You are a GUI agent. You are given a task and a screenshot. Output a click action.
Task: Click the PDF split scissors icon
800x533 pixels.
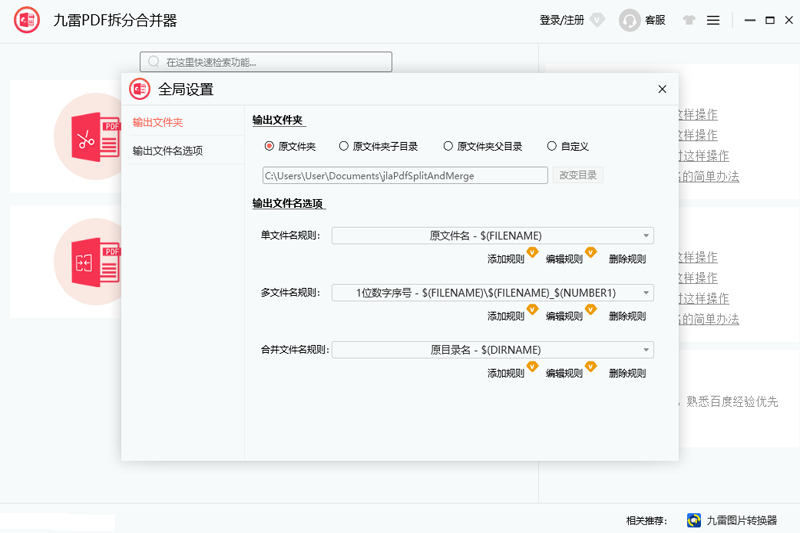(x=90, y=138)
